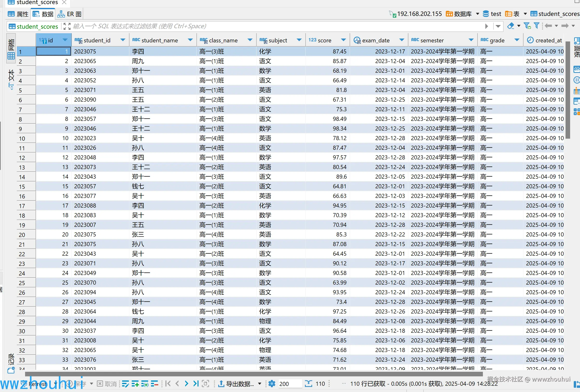580x392 pixels.
Task: Click student_id cell 2023065 in row 2
Action: [x=100, y=61]
